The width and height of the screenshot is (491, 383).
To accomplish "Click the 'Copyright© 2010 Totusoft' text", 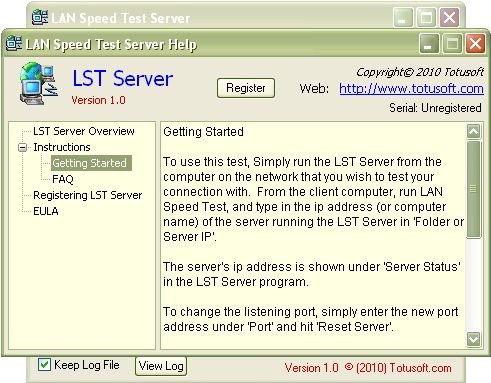I will click(420, 72).
